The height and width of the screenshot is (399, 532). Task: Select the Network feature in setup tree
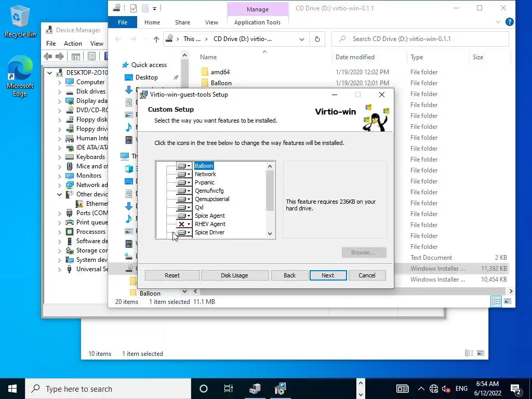point(205,174)
